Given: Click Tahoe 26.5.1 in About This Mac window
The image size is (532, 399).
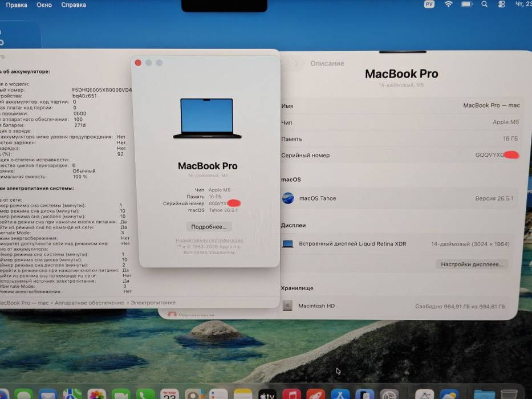Looking at the screenshot, I should [x=224, y=210].
